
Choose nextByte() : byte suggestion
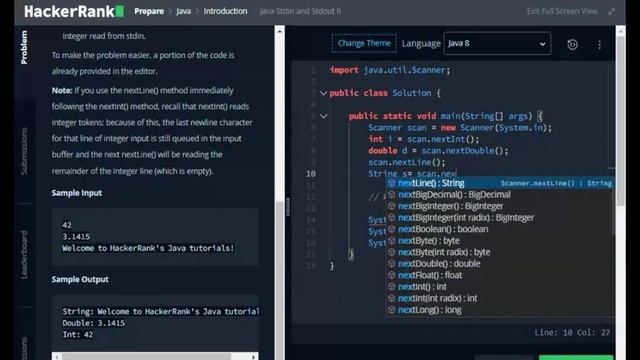(x=500, y=241)
